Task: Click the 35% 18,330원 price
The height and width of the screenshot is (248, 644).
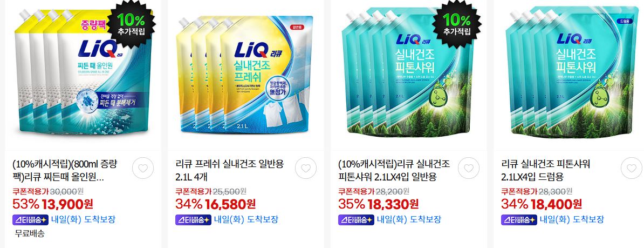Action: tap(379, 204)
